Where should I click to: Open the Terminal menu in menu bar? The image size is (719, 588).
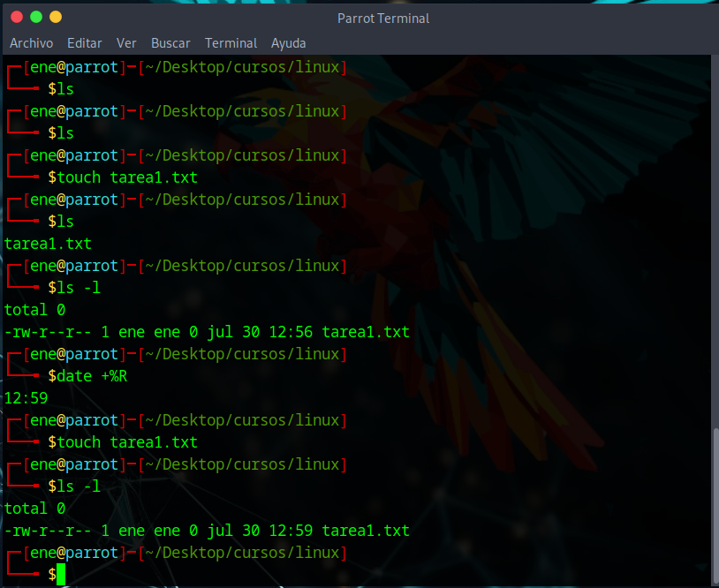click(x=231, y=42)
